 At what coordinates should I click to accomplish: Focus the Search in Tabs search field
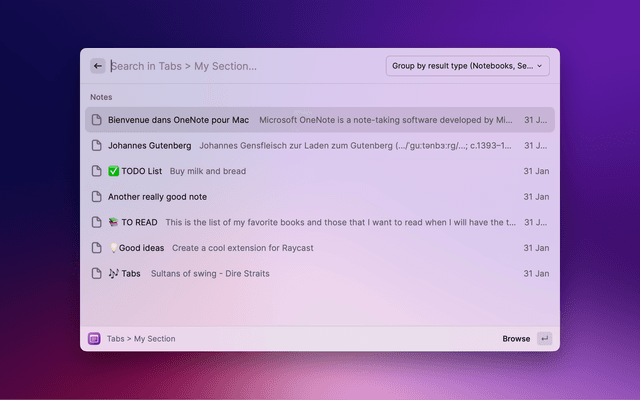(240, 66)
